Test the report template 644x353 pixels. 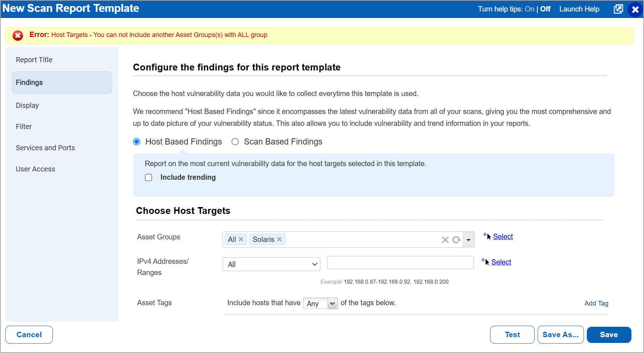tap(512, 334)
